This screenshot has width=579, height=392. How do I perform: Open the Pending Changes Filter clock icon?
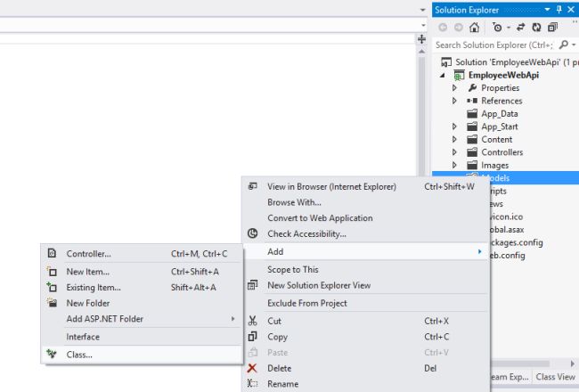pos(497,28)
